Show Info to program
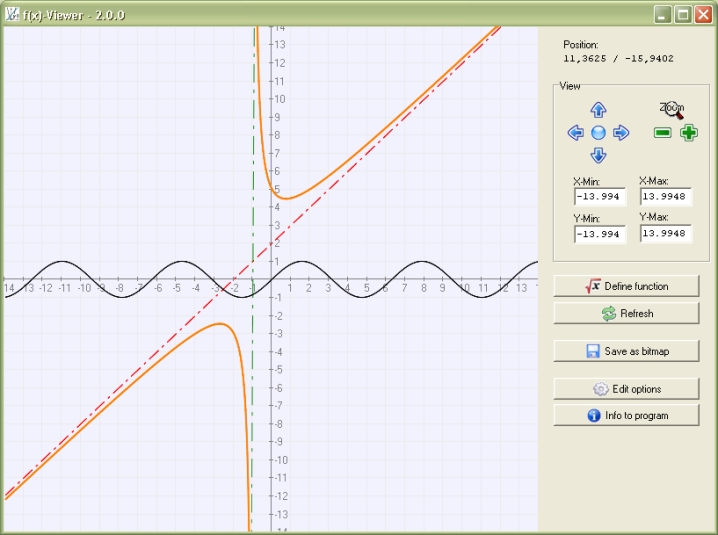The height and width of the screenshot is (535, 718). point(626,415)
